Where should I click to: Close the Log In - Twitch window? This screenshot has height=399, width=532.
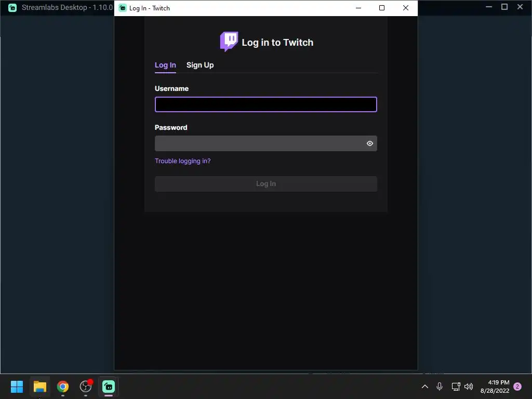tap(405, 8)
